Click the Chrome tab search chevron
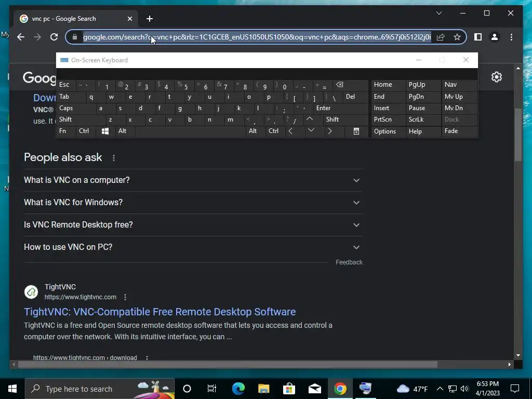Image resolution: width=532 pixels, height=399 pixels. pos(438,13)
